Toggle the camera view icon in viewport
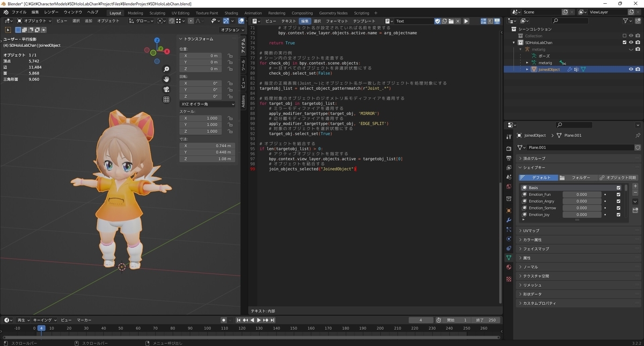Viewport: 644px width, 346px height. 166,89
